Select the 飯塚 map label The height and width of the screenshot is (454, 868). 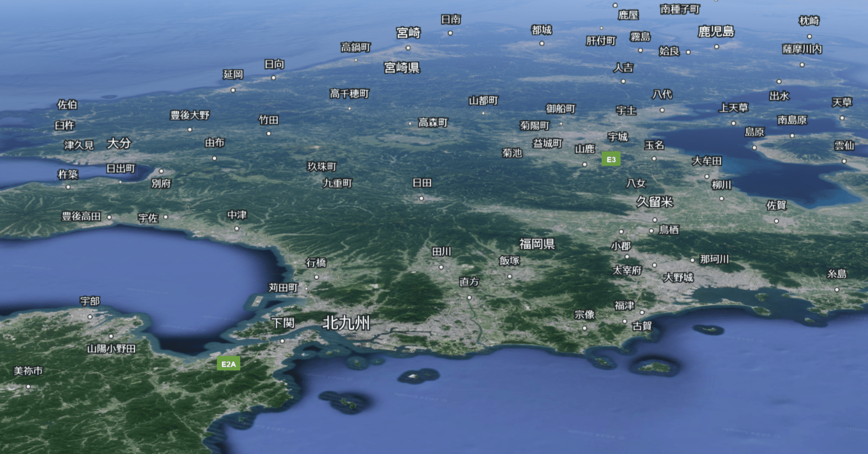coord(509,261)
